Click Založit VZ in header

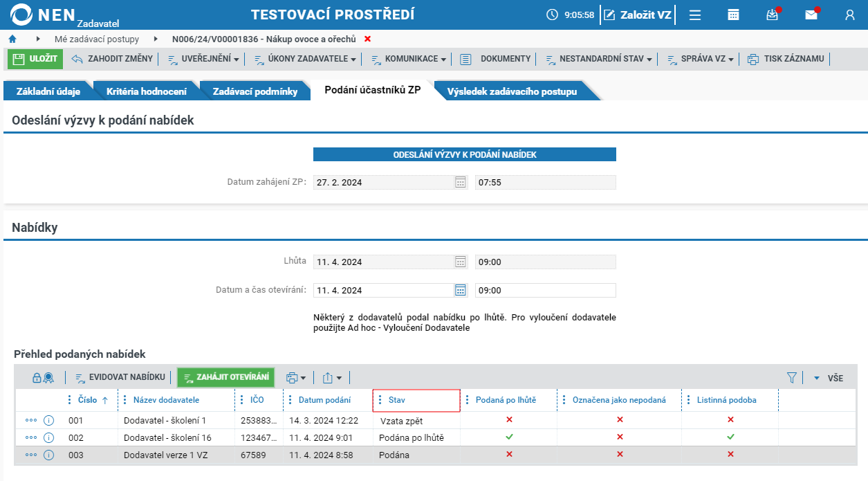click(637, 15)
